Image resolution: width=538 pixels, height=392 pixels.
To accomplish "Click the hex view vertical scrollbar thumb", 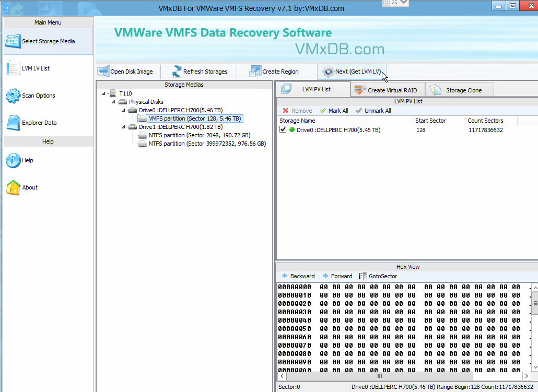I will click(535, 303).
